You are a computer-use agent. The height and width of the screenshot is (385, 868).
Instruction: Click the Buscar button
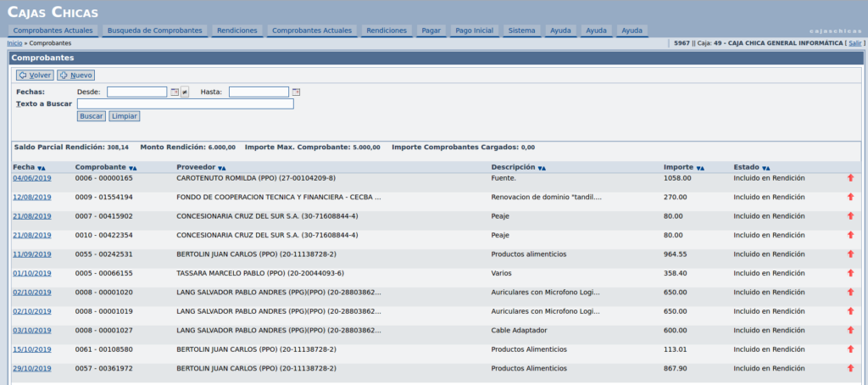[92, 116]
